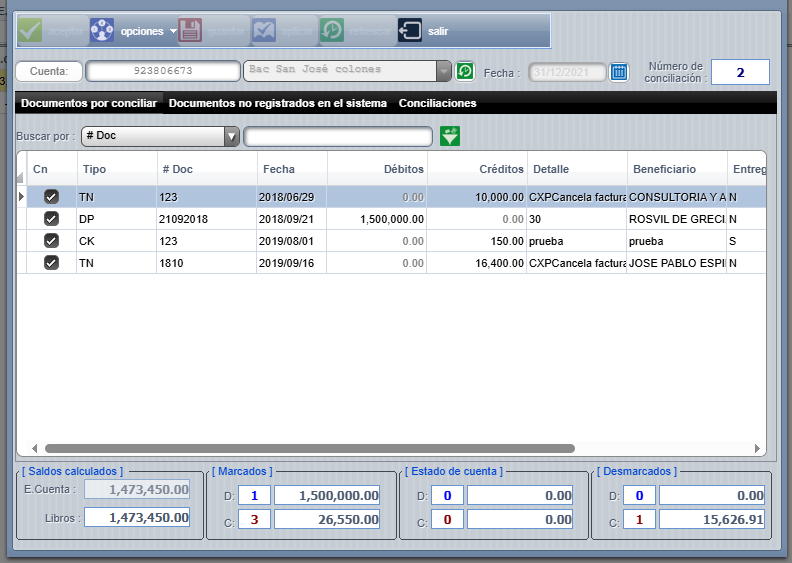The height and width of the screenshot is (563, 792).
Task: Click the green refresh icon beside the bank dropdown
Action: tap(465, 71)
